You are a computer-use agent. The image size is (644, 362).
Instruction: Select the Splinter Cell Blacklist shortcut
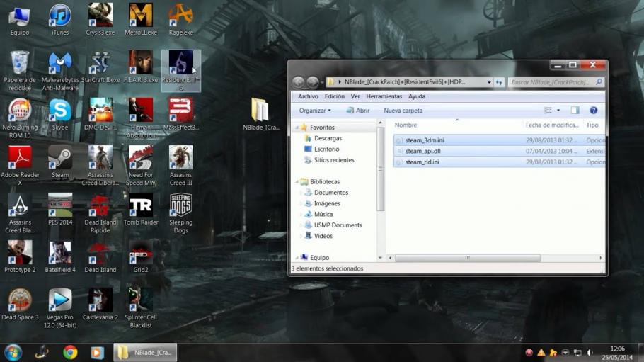(x=140, y=307)
